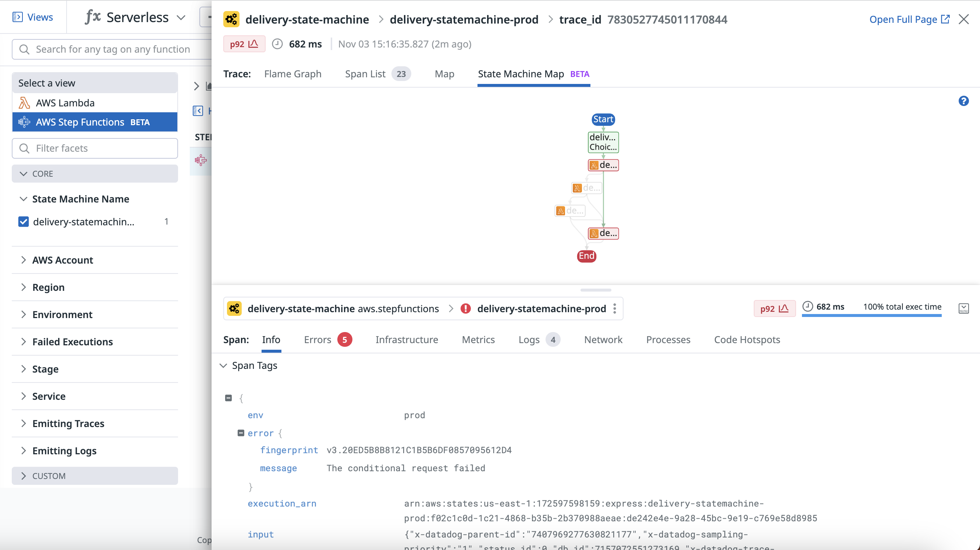
Task: Switch to the Span List tab
Action: tap(377, 74)
